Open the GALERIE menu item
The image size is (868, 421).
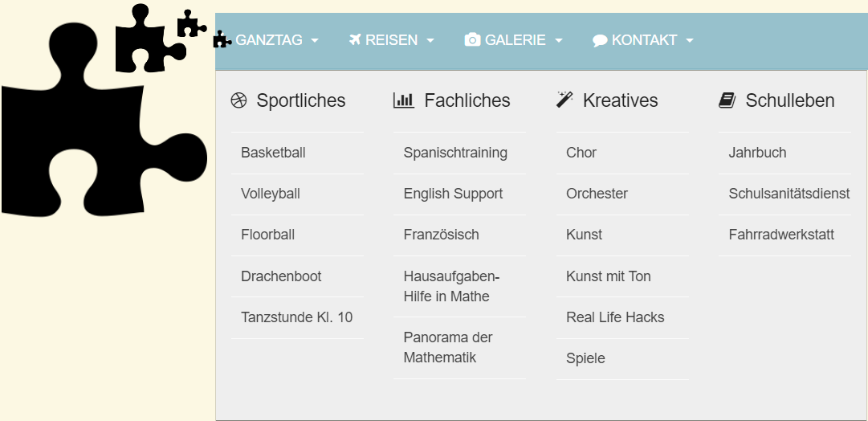515,40
